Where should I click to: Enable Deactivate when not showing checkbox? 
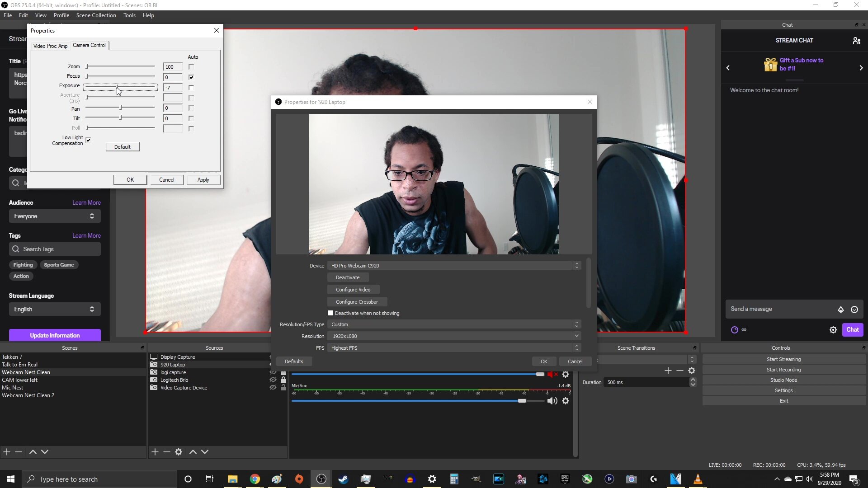pyautogui.click(x=330, y=313)
